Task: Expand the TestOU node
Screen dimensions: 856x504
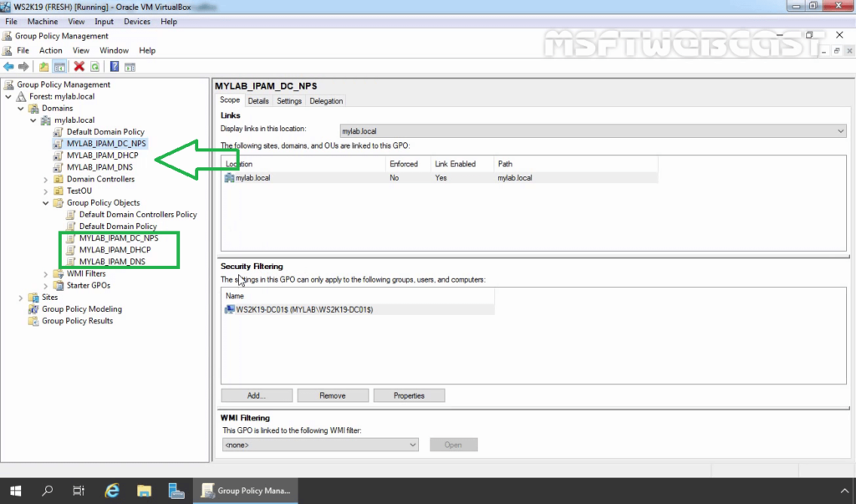Action: 46,191
